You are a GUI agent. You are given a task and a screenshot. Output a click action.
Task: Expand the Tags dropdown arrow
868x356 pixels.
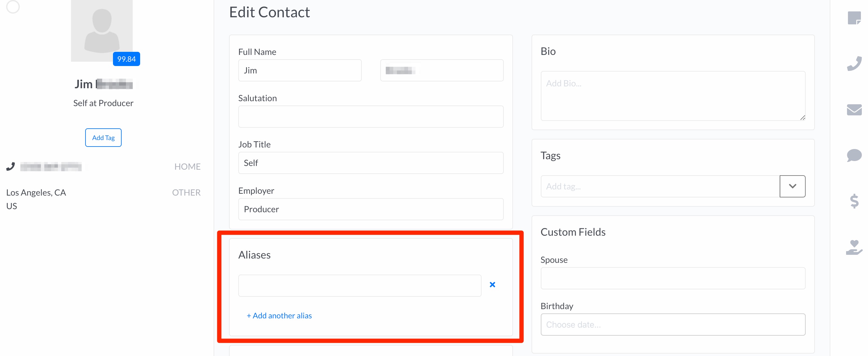pyautogui.click(x=792, y=186)
